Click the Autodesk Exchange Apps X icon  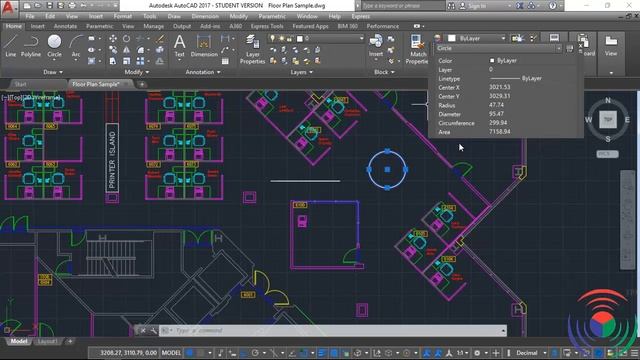pyautogui.click(x=520, y=6)
